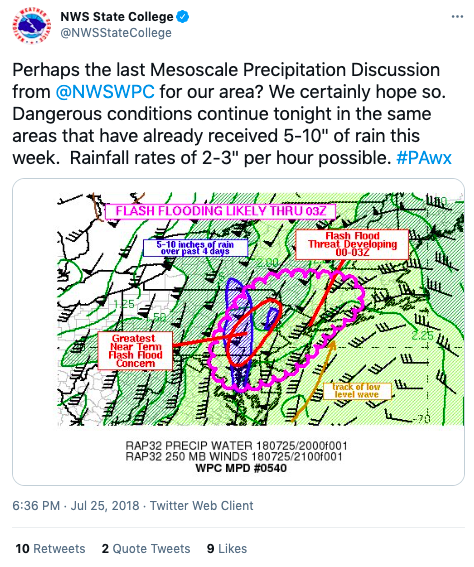Open the three-dot more options menu
Image resolution: width=474 pixels, height=567 pixels.
(457, 17)
